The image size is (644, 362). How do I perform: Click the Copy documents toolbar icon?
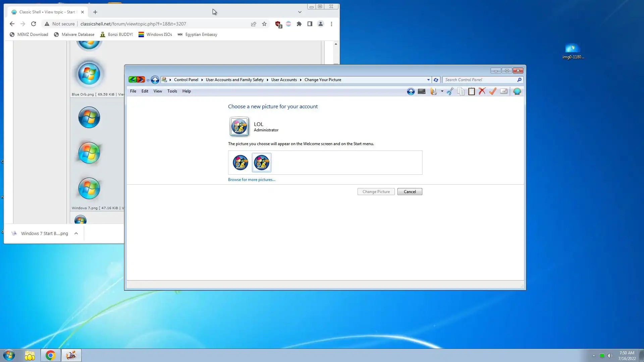[x=461, y=91]
